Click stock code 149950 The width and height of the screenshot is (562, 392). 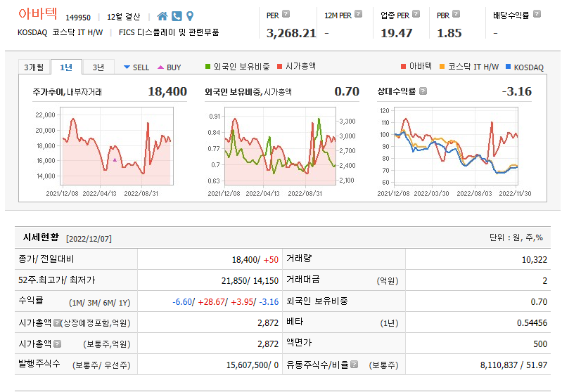(78, 18)
